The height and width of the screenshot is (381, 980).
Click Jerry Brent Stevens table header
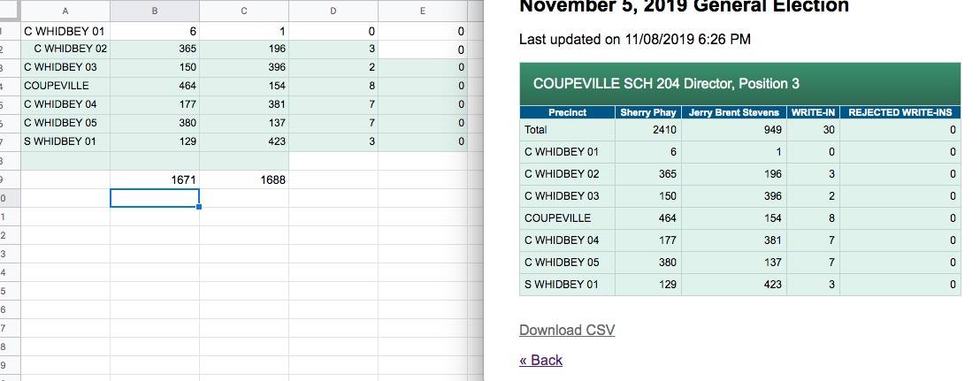click(733, 112)
